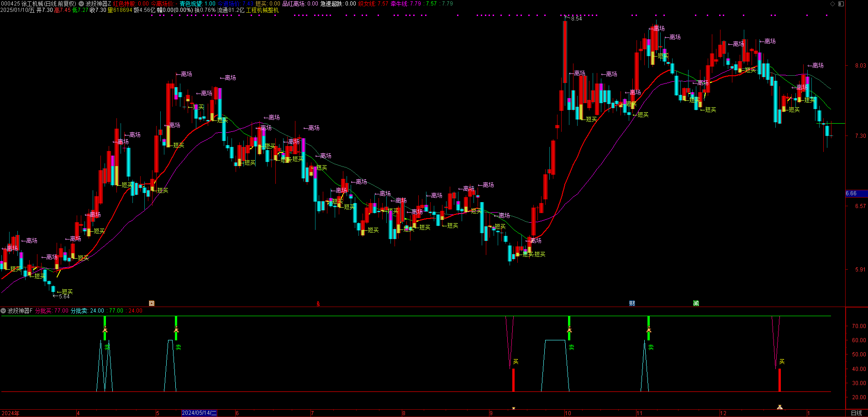This screenshot has width=868, height=417.
Task: Click the 今进场价 7.43 value
Action: tap(236, 4)
